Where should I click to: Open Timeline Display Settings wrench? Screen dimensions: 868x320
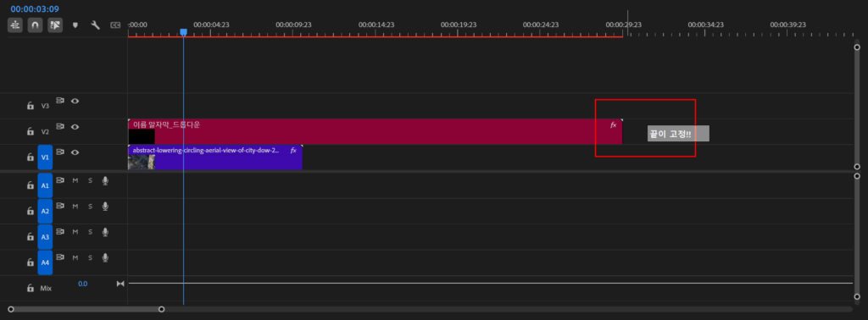(95, 25)
